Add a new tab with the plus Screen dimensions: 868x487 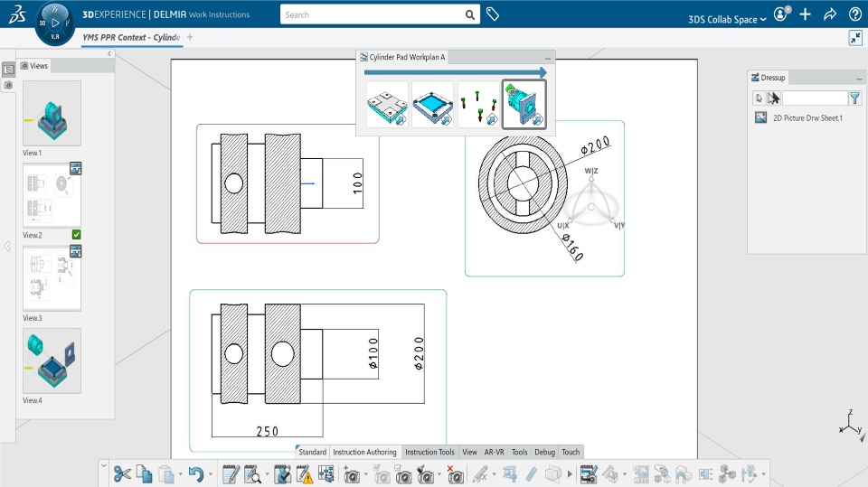tap(190, 37)
